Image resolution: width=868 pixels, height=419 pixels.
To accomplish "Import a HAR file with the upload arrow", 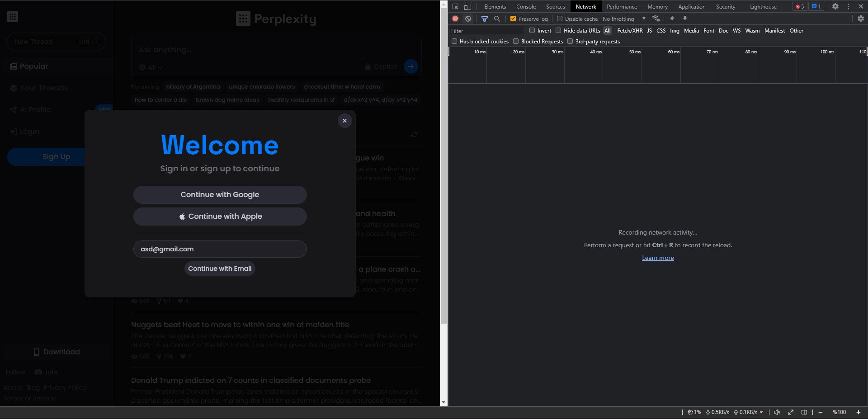I will [672, 19].
